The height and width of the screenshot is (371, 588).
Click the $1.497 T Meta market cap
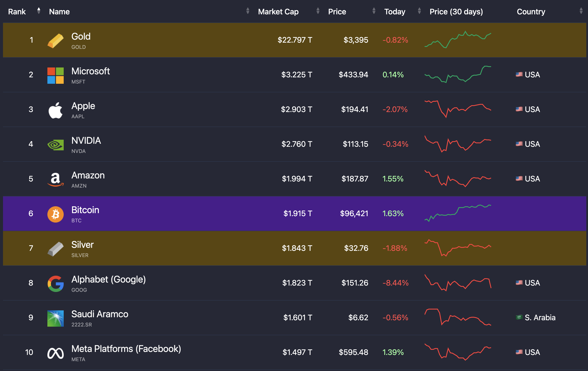coord(297,352)
